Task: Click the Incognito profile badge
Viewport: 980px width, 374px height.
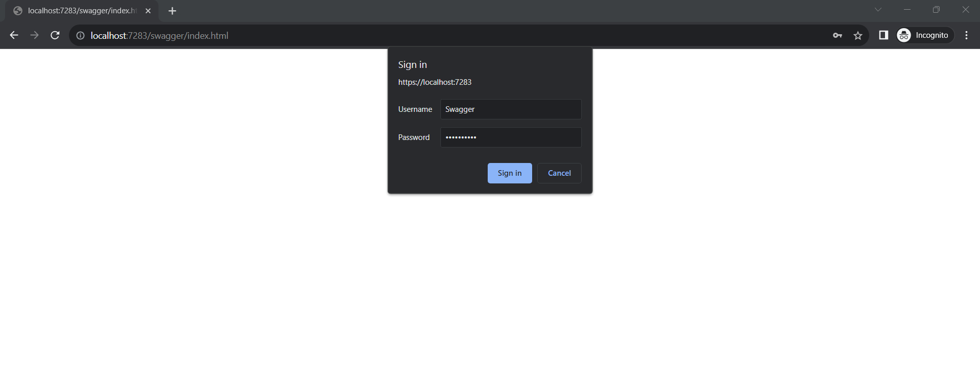Action: coord(925,35)
